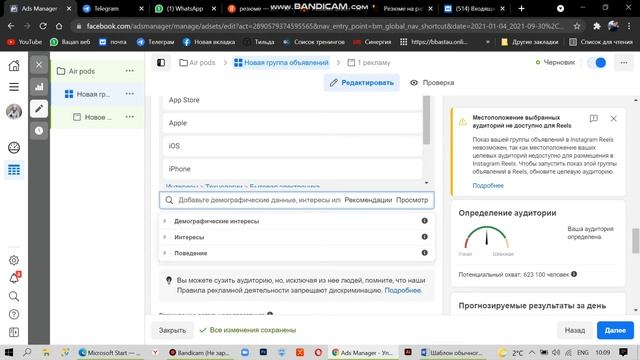Open the top-right three dots menu

pos(624,62)
